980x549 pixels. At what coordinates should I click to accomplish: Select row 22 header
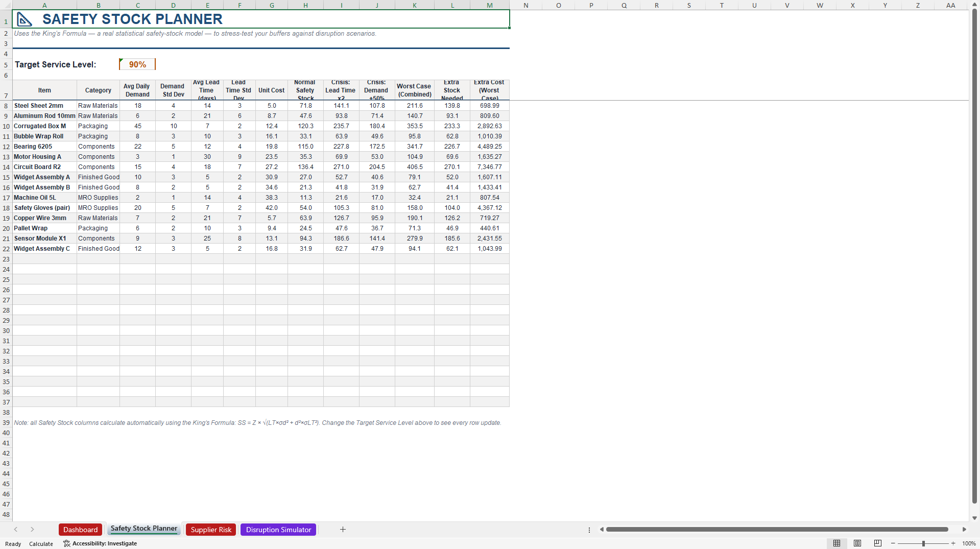[x=6, y=249]
